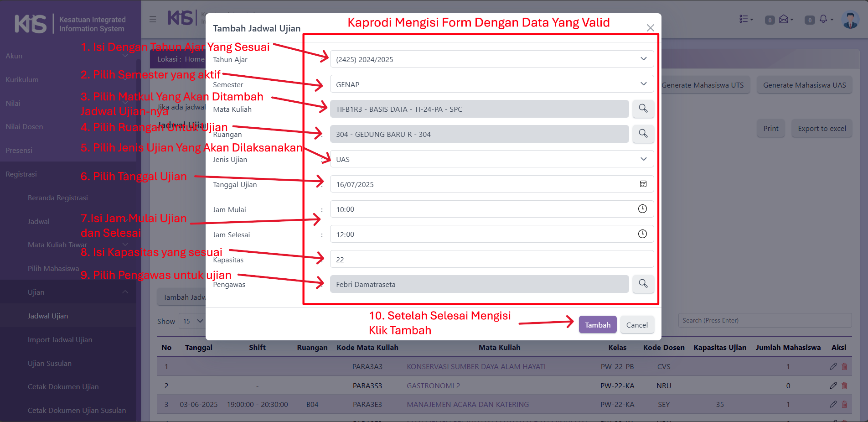Image resolution: width=868 pixels, height=422 pixels.
Task: Open the Tahun Ajar dropdown
Action: click(x=491, y=59)
